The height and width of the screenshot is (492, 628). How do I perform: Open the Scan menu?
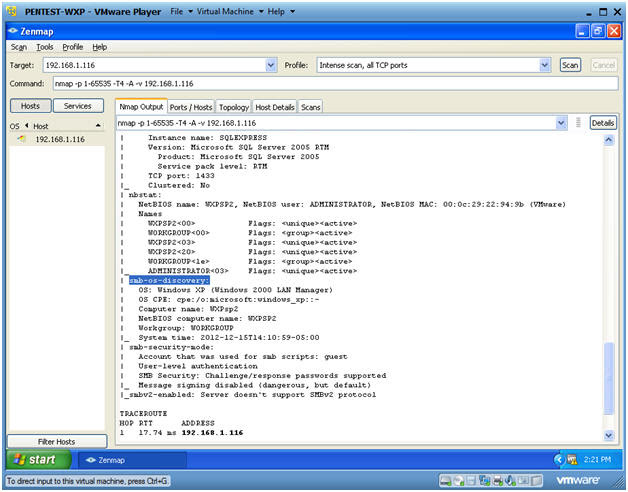point(19,47)
